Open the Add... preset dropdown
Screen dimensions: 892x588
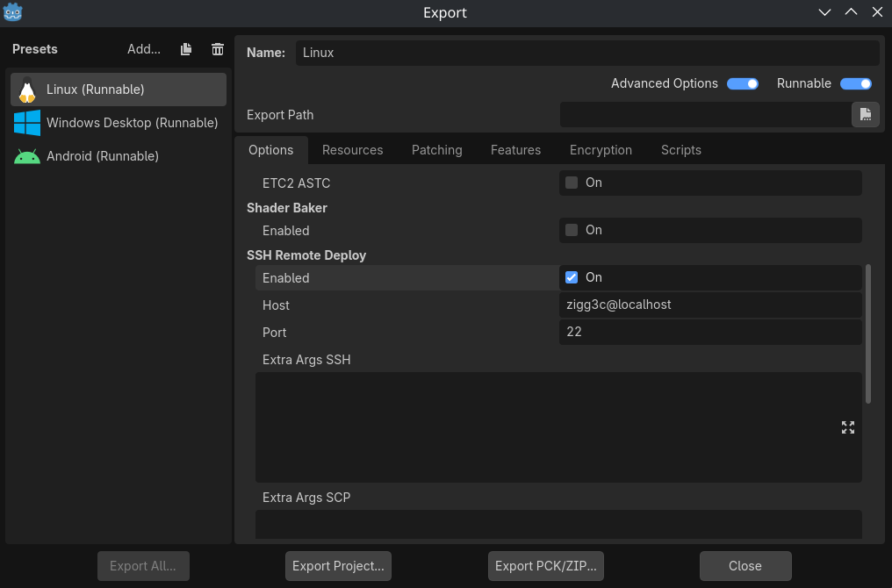pyautogui.click(x=144, y=49)
